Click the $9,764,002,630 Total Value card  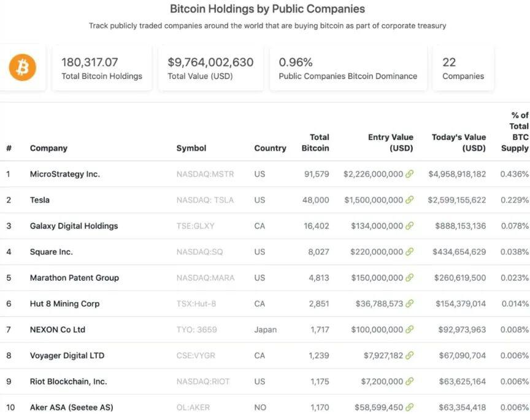210,68
